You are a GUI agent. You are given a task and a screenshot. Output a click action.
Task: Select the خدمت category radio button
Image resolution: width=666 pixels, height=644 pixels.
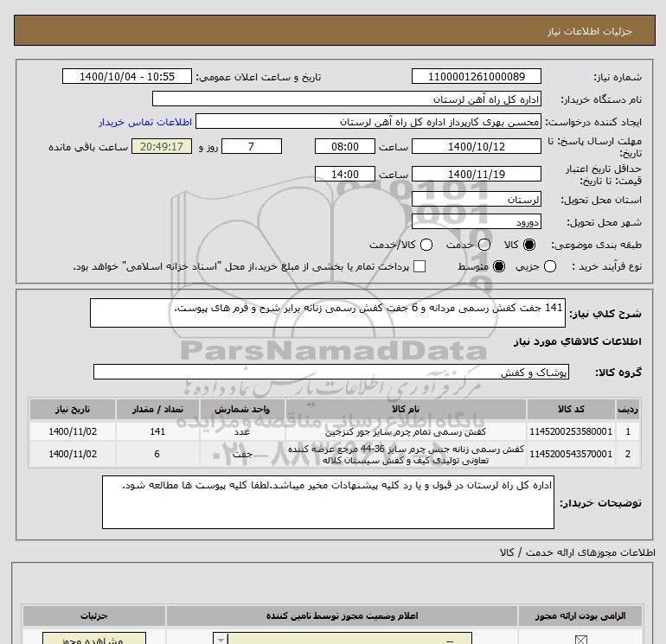(484, 245)
